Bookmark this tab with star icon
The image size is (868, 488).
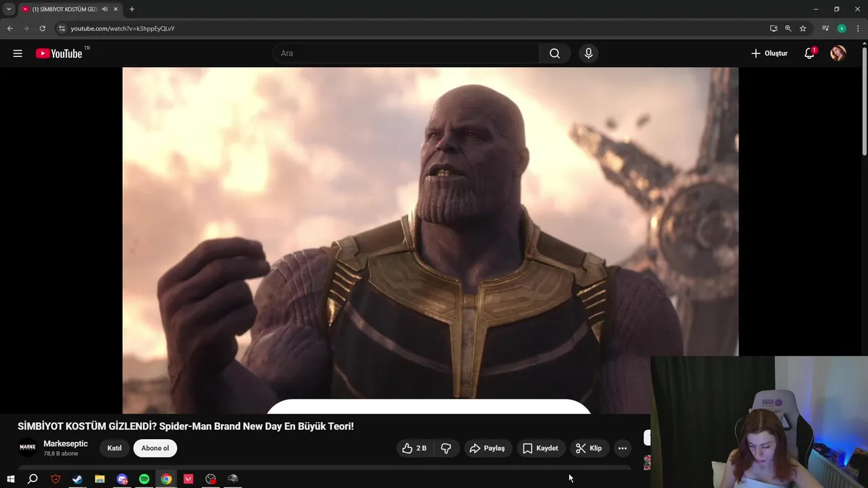[803, 28]
